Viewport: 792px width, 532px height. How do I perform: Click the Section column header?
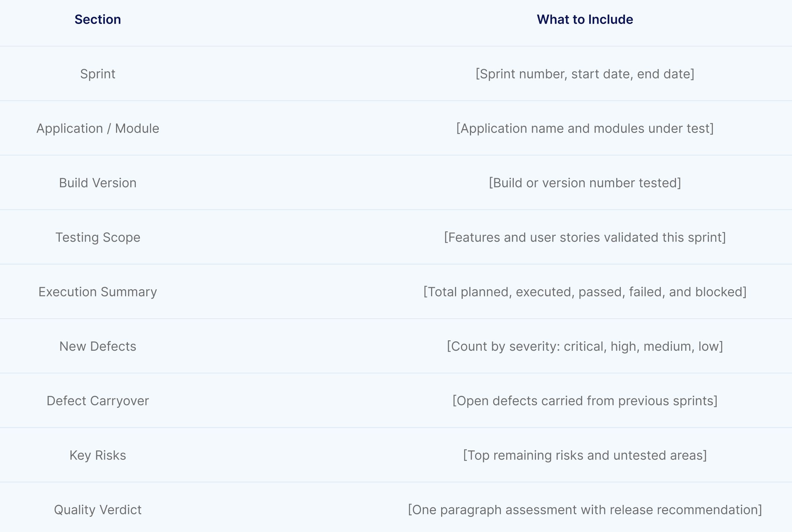[98, 19]
